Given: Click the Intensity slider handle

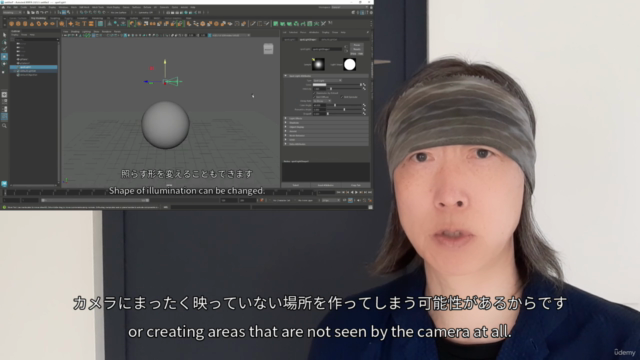Looking at the screenshot, I should pos(331,89).
